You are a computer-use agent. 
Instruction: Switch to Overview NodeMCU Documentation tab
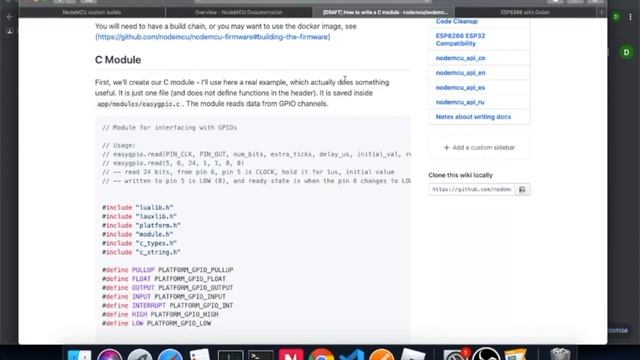pos(238,12)
